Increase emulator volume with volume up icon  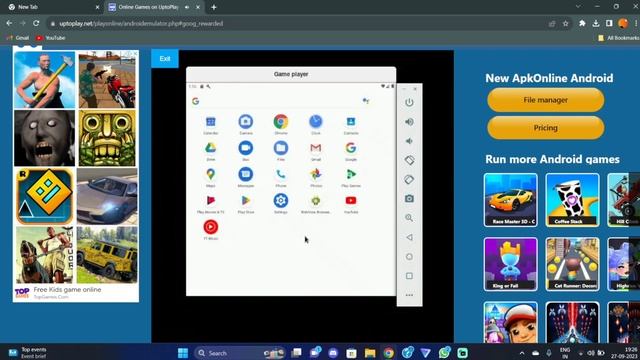[x=409, y=122]
